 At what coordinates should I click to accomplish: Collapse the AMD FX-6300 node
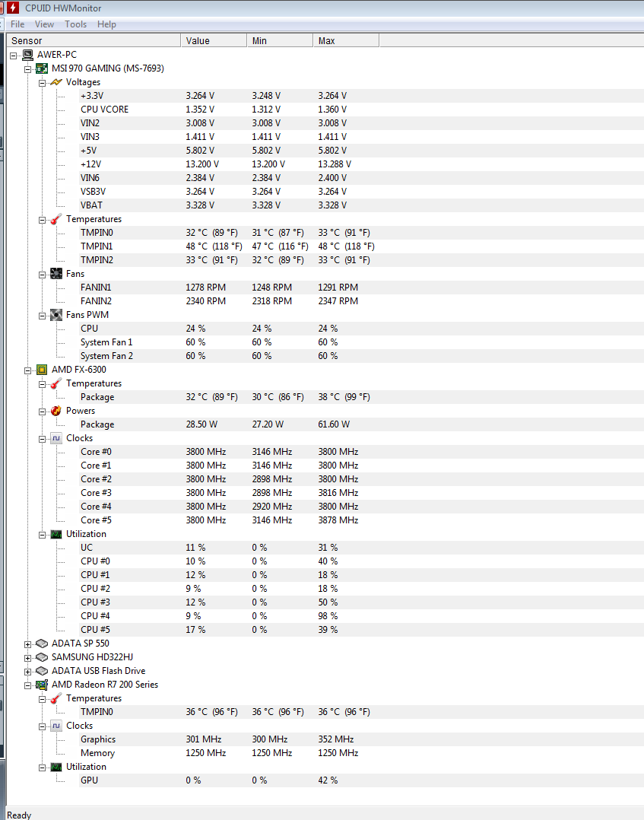tap(28, 370)
